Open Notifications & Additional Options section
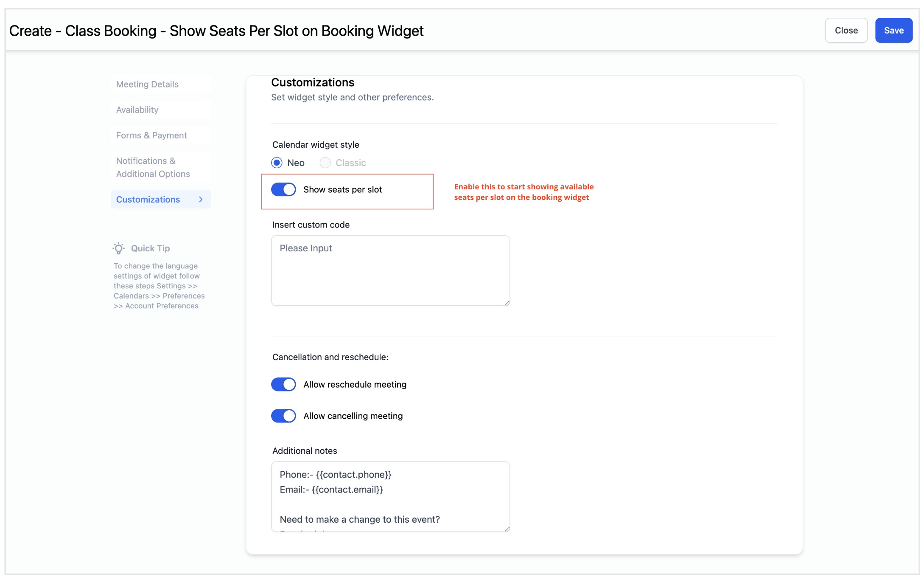This screenshot has width=924, height=580. click(x=153, y=167)
